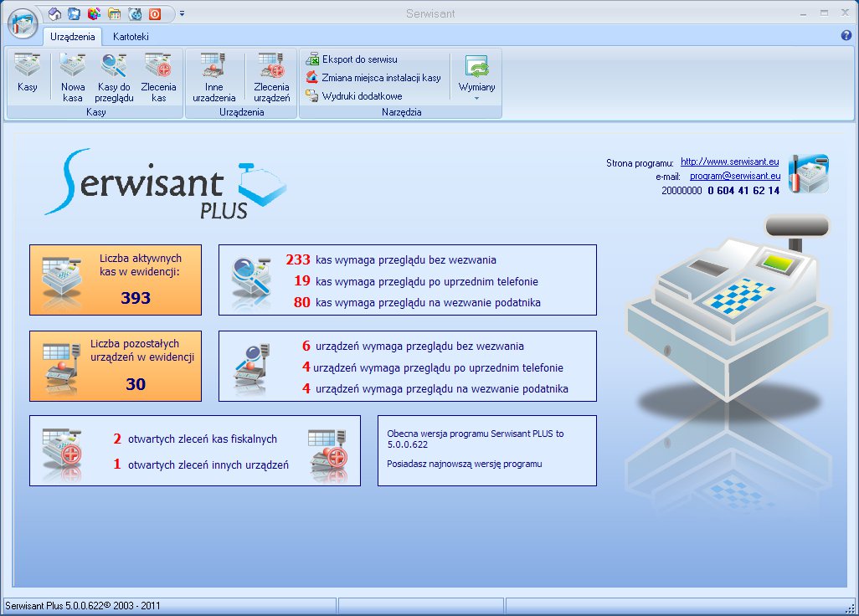Click the phone number 0 604 41 62 14
Viewport: 859px width, 616px height.
743,191
